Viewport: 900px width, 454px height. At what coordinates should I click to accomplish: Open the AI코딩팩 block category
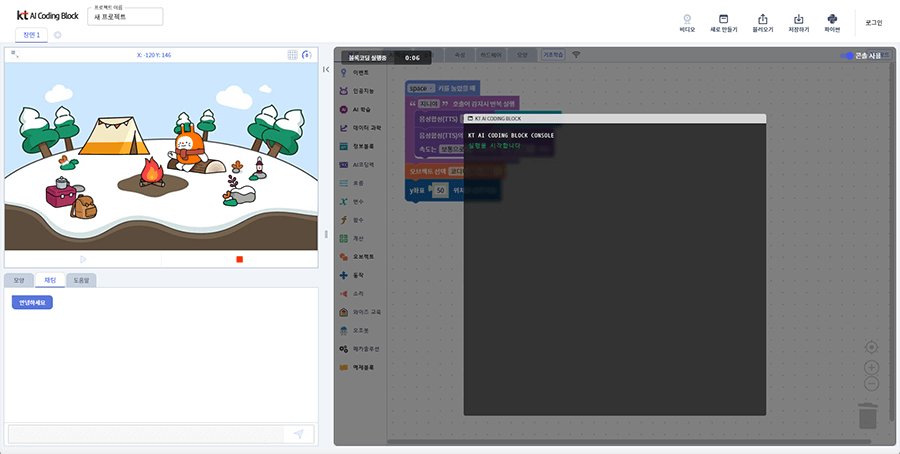356,165
